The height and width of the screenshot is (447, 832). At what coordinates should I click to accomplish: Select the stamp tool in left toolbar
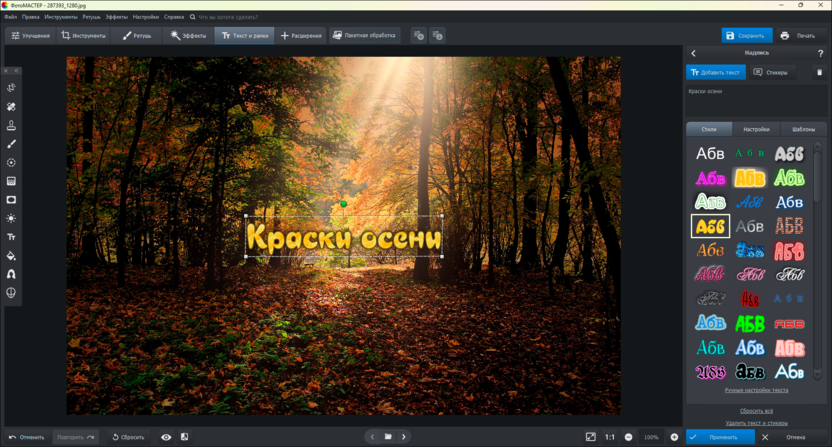click(x=11, y=125)
